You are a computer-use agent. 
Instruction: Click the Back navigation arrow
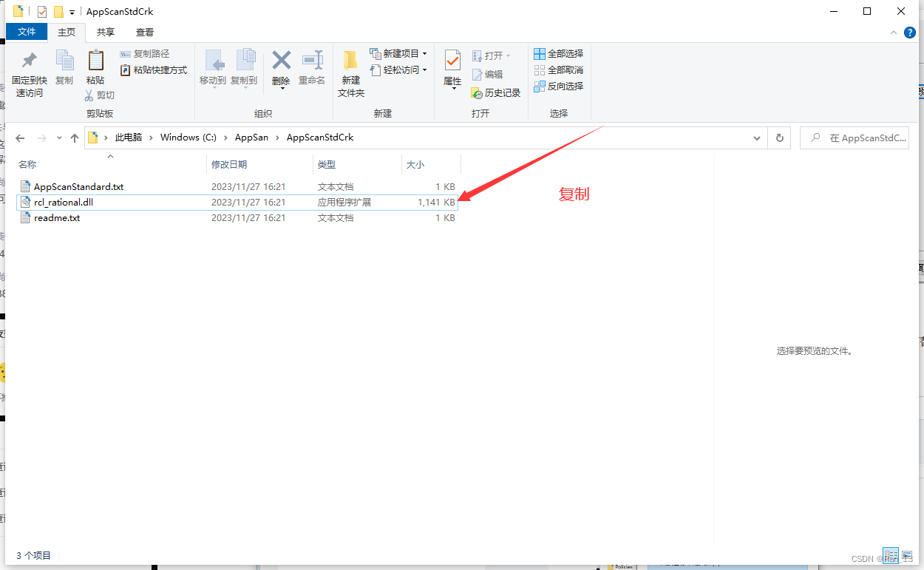21,138
